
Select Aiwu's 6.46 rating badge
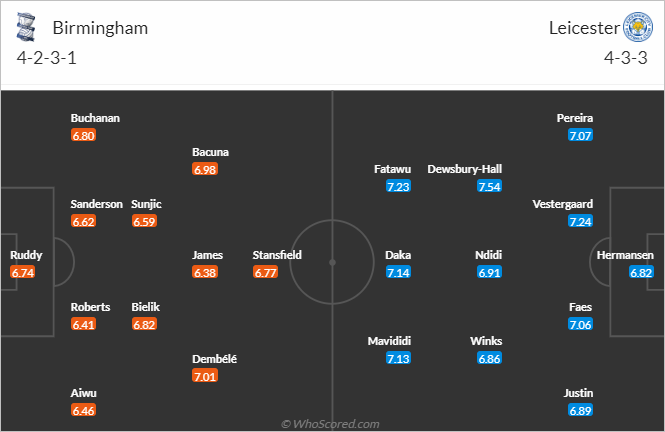coord(84,410)
